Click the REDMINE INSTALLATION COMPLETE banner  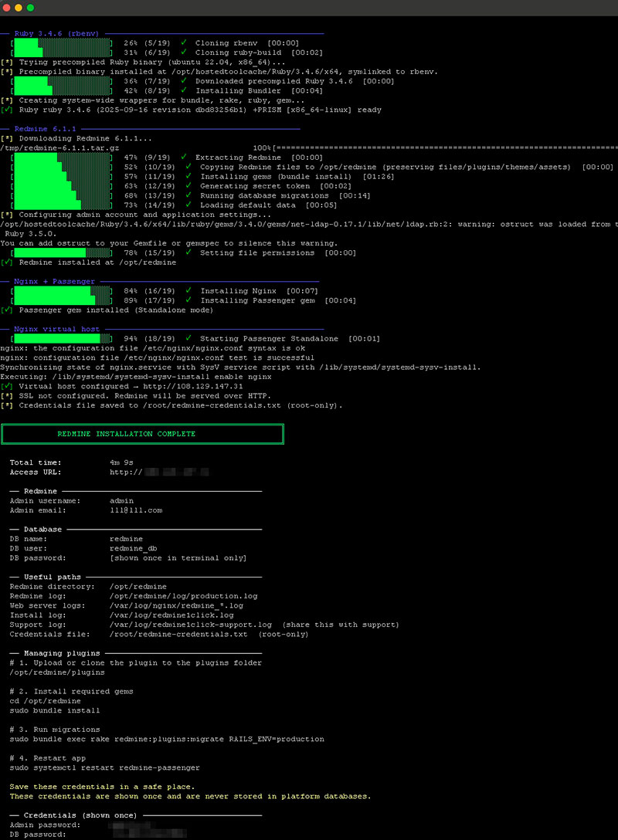[143, 433]
